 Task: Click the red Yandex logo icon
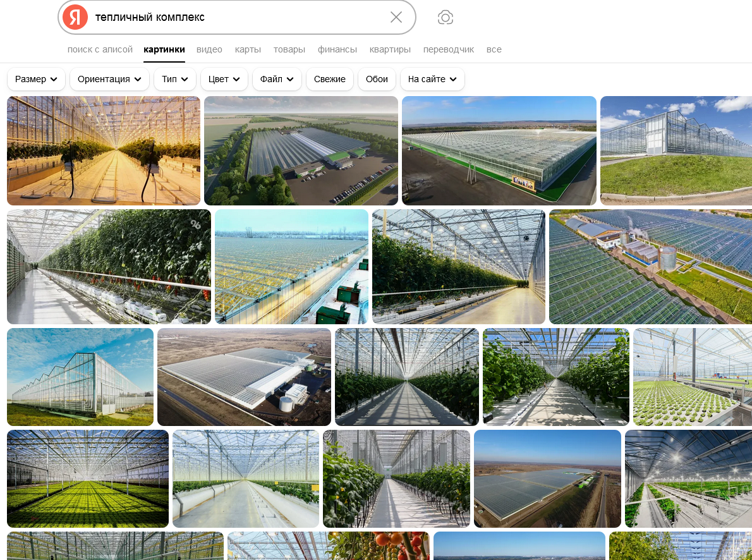click(75, 17)
